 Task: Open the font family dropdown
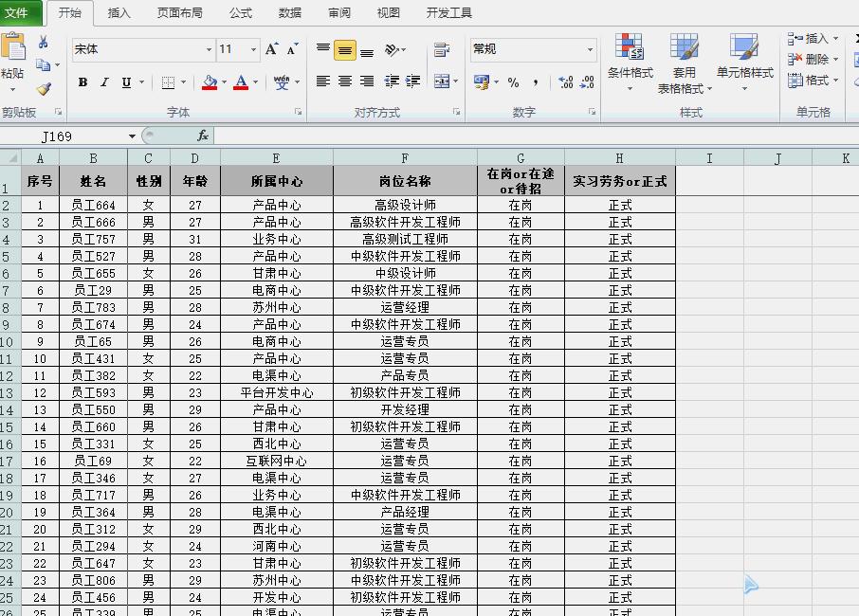(x=207, y=48)
